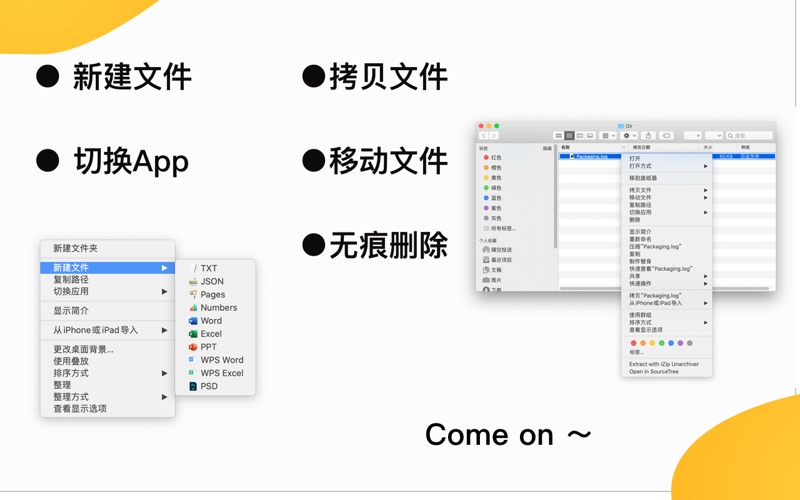Screen dimensions: 800x500
Task: Select the 黄色 tag in sidebar
Action: [x=492, y=178]
